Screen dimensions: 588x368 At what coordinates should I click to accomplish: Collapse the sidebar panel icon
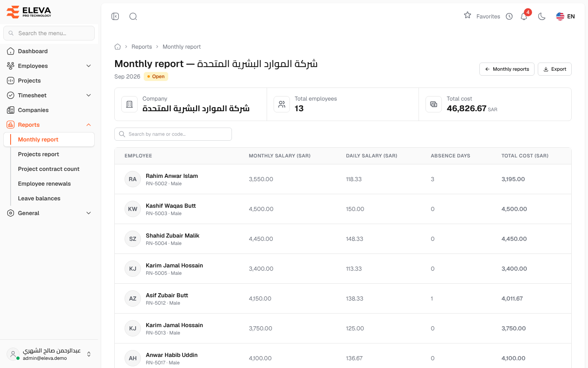[115, 16]
